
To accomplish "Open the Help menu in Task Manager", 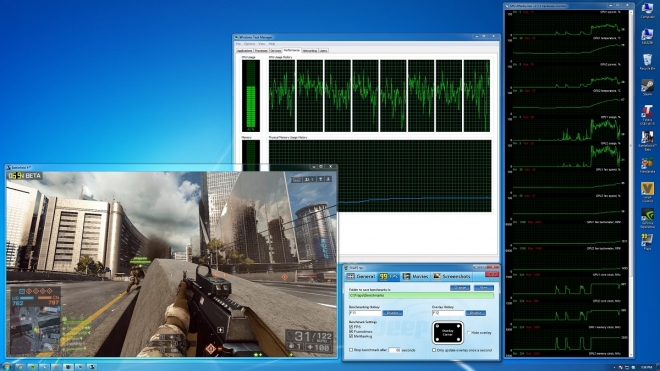I will tap(272, 44).
